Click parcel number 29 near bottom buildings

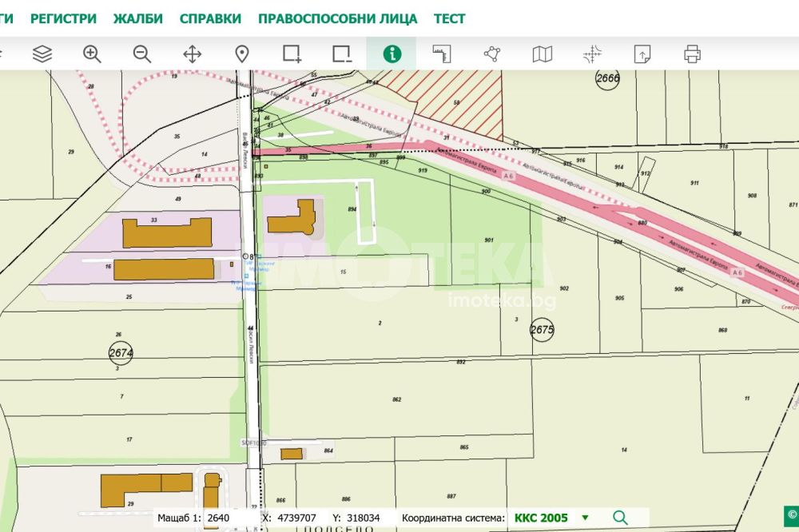pos(130,503)
